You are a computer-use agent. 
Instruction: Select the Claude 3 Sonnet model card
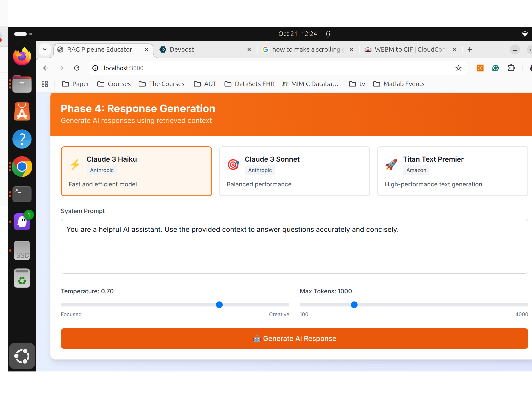tap(294, 171)
